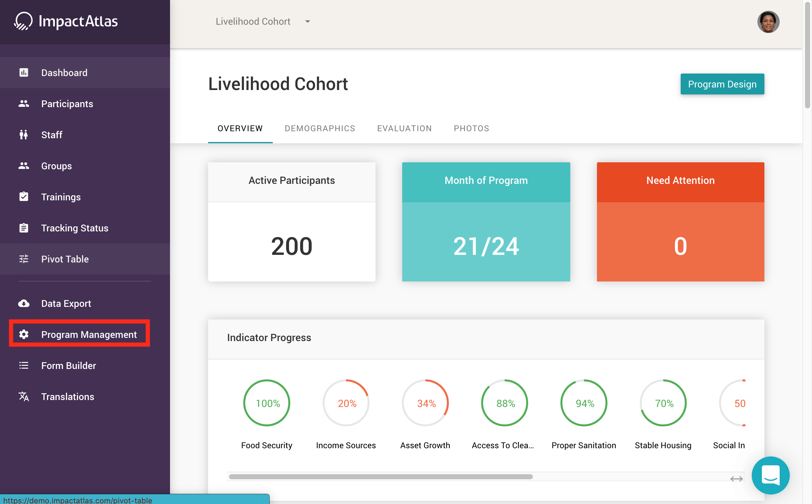Open the chat support bubble

tap(770, 475)
